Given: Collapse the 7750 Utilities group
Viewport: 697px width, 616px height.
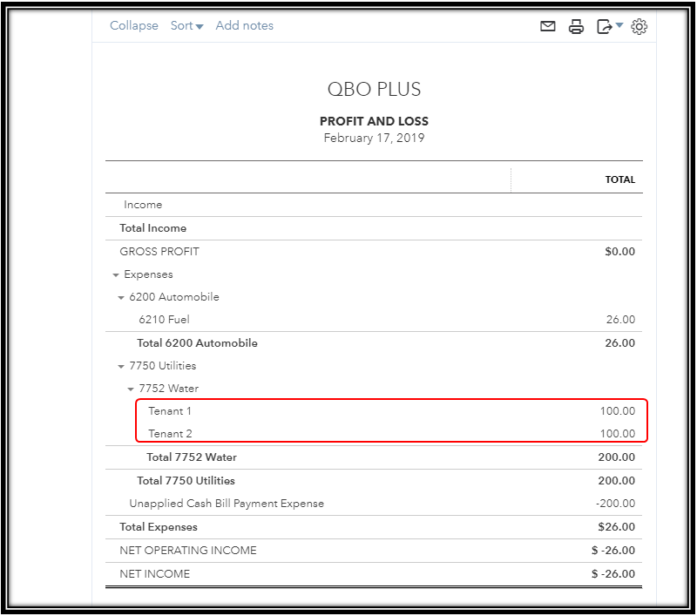Looking at the screenshot, I should (121, 367).
